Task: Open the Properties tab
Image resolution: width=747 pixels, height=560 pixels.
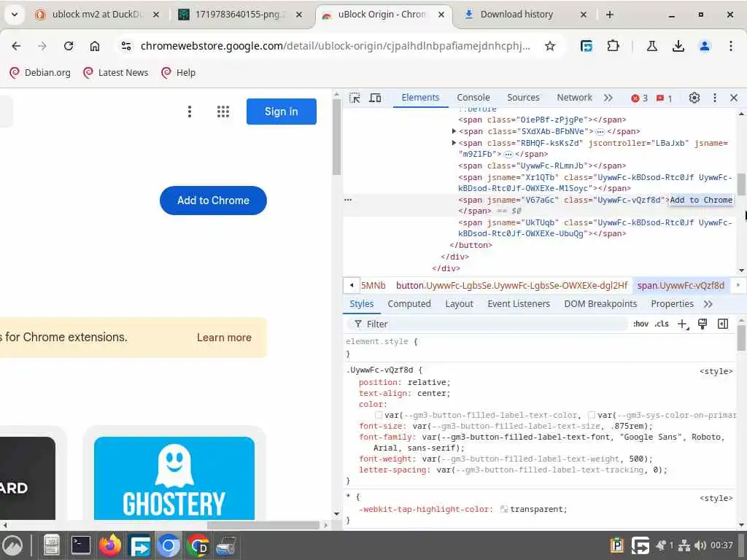Action: [x=672, y=304]
